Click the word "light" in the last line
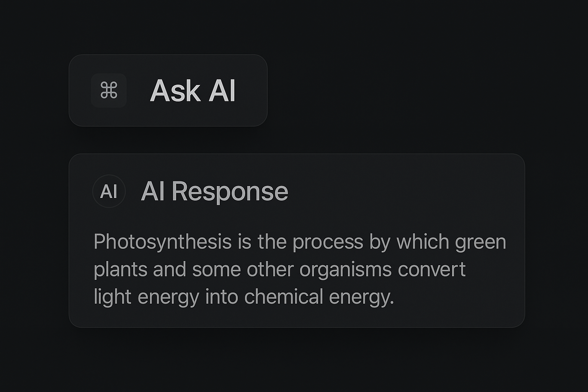588x392 pixels. (113, 297)
